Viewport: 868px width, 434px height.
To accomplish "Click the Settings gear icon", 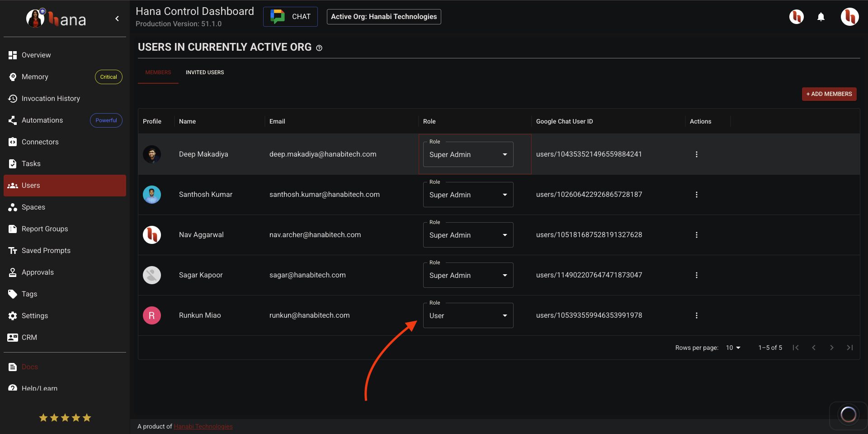I will pos(13,316).
